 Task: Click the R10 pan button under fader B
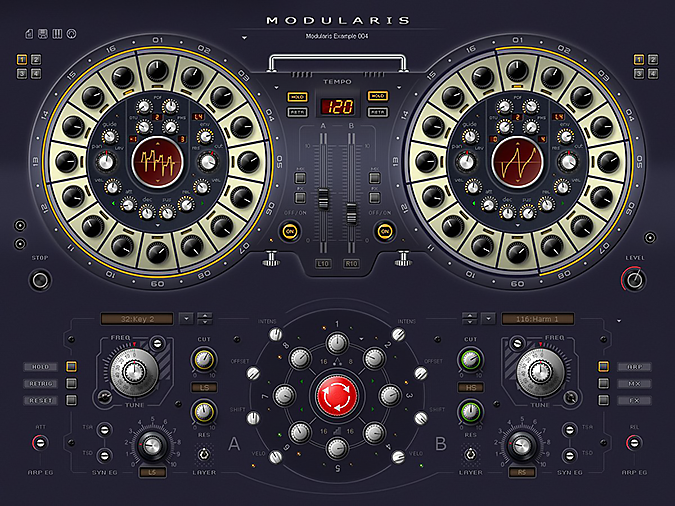[351, 264]
